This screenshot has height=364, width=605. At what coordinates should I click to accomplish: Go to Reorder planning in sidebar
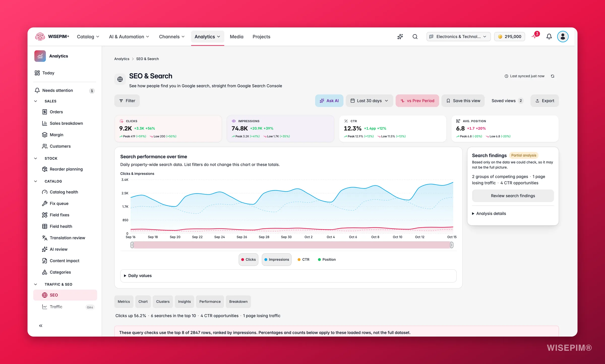(65, 169)
